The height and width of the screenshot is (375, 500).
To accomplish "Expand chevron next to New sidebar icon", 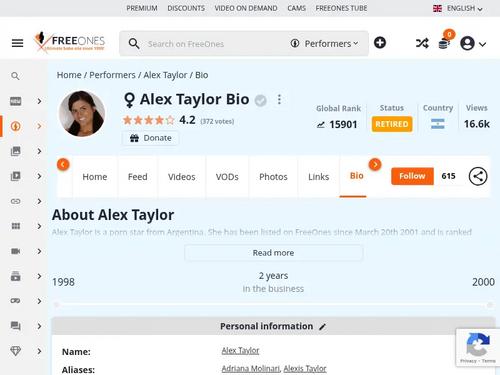I will (x=39, y=101).
